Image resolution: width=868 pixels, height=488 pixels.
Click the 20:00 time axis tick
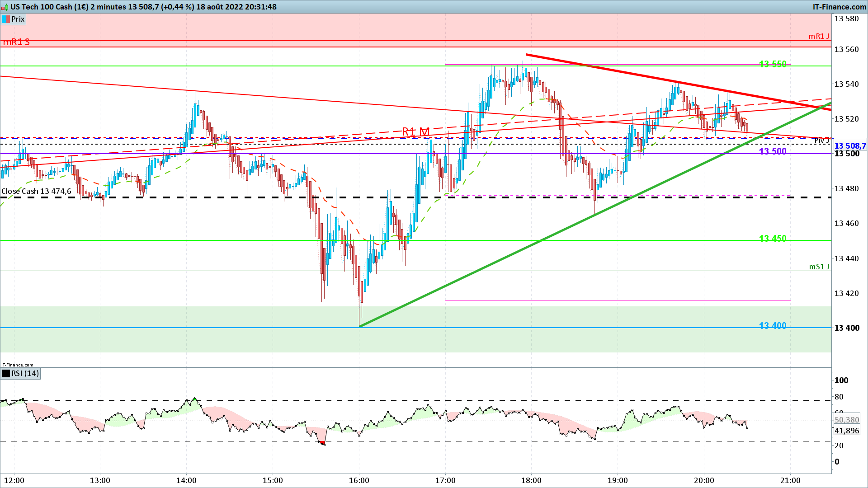coord(704,480)
